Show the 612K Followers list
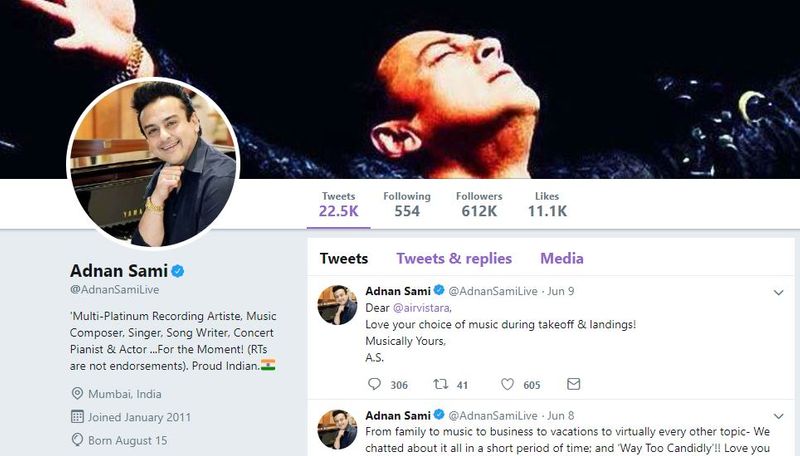The width and height of the screenshot is (800, 456). pos(479,204)
